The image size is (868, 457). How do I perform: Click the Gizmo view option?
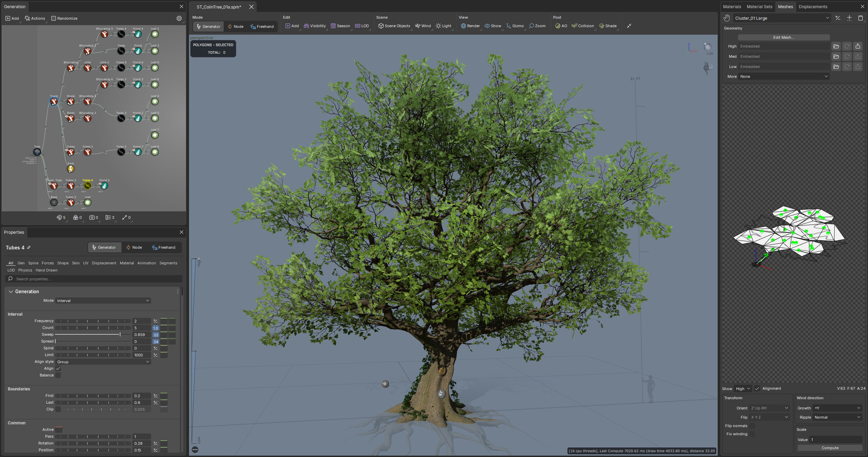(x=515, y=26)
